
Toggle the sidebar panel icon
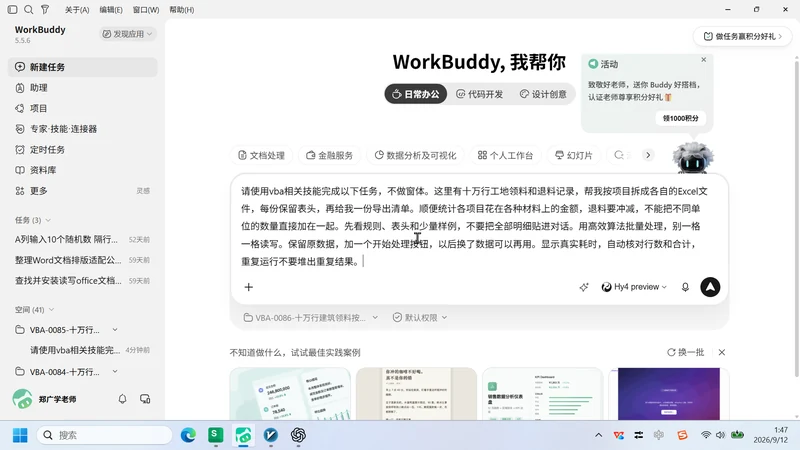tap(13, 9)
